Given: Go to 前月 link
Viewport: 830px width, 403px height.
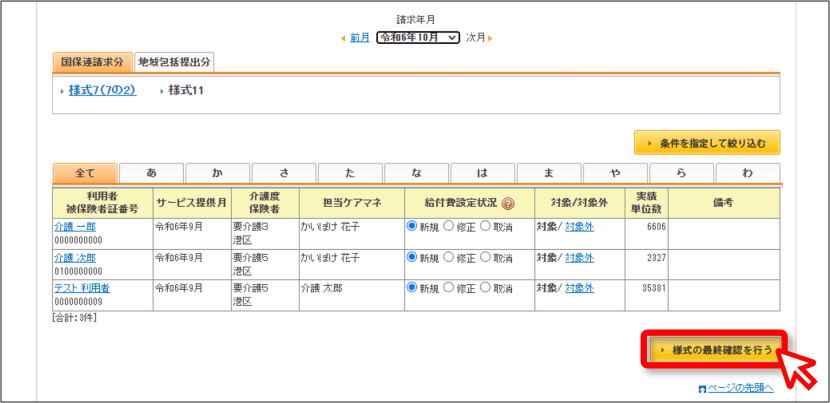Looking at the screenshot, I should coord(359,38).
